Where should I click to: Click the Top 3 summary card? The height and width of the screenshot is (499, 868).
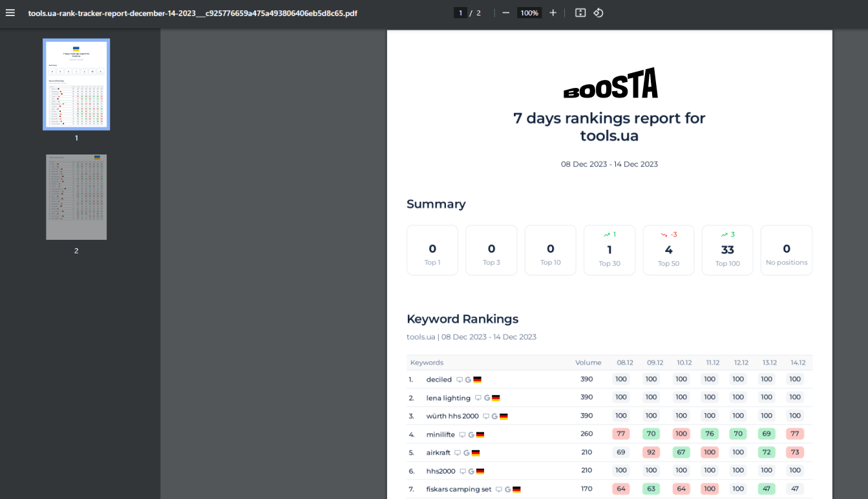point(491,250)
